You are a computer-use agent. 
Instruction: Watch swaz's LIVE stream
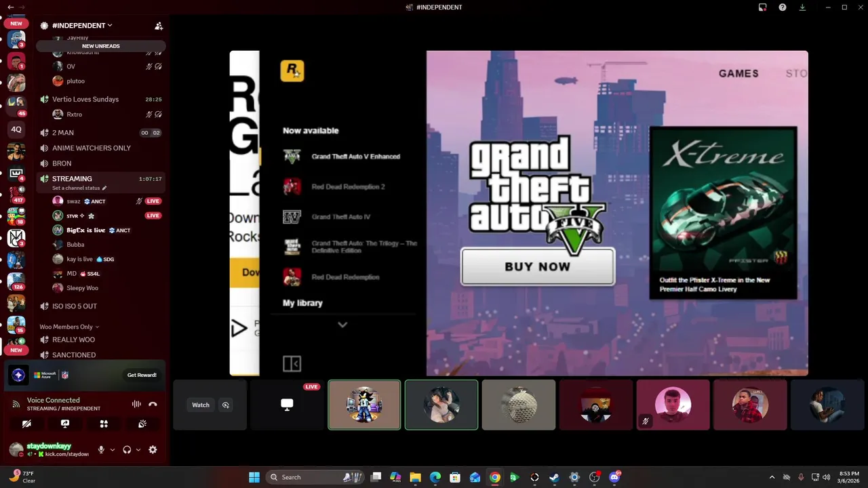(x=153, y=201)
